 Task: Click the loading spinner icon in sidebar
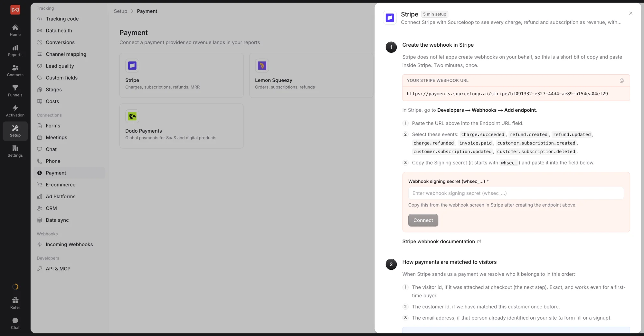pos(15,287)
